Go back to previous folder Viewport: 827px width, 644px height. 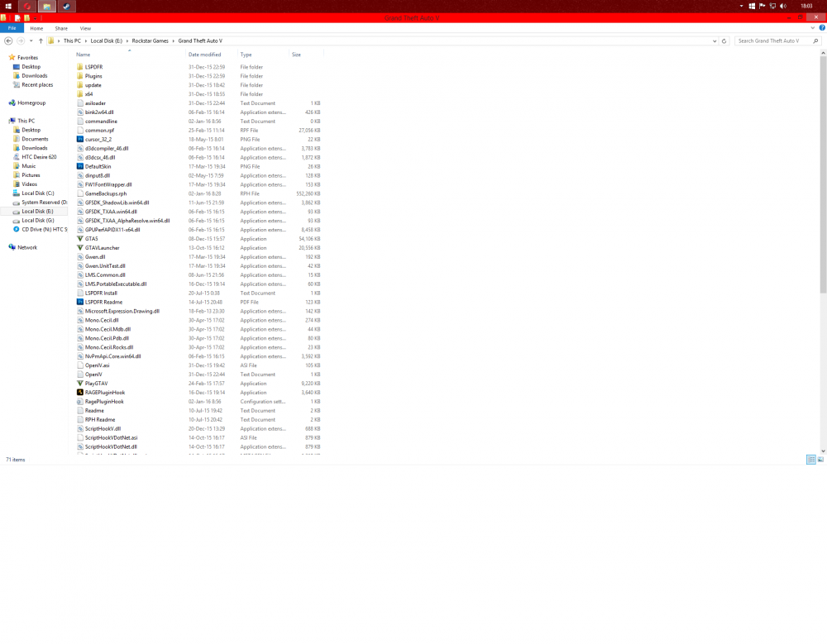(x=8, y=41)
